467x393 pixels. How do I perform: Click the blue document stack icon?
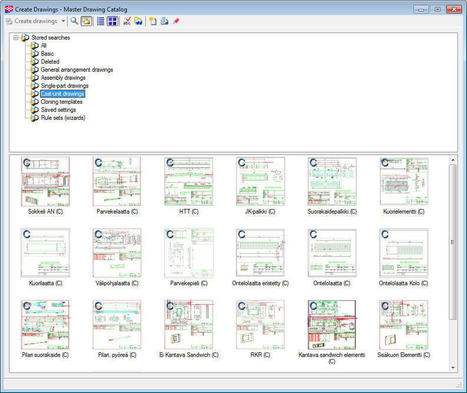click(x=164, y=21)
